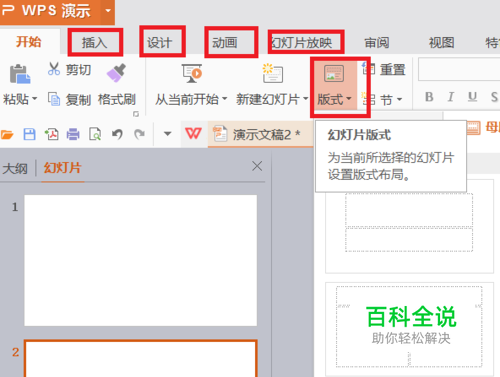Close the slide thumbnail pane
This screenshot has height=377, width=500.
click(x=257, y=166)
